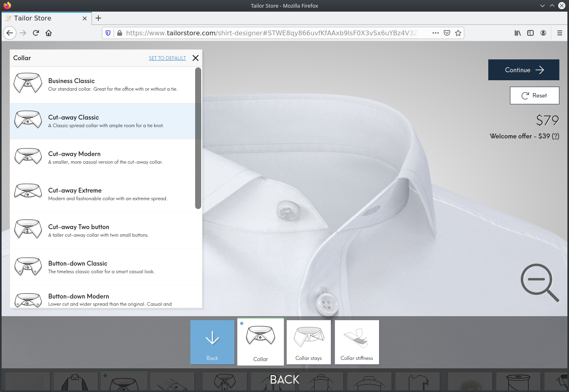Click the tracking protection shield icon

(x=108, y=33)
